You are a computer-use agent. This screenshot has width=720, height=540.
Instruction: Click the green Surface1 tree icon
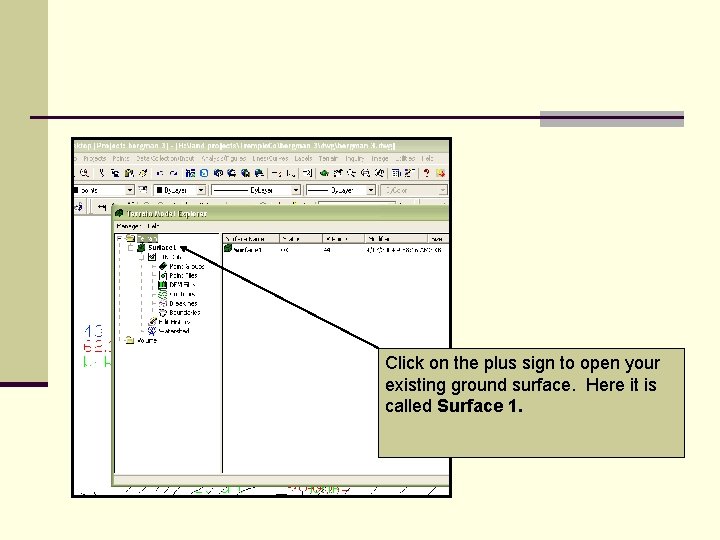[141, 248]
